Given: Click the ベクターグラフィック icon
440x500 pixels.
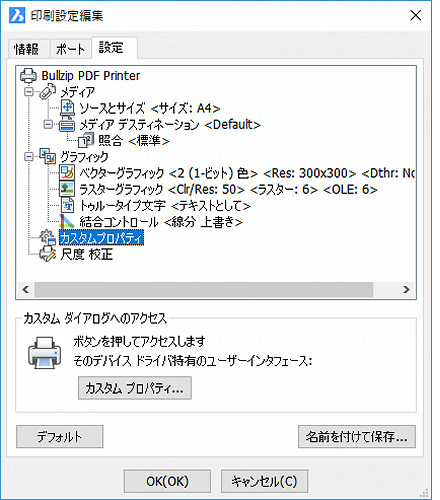Looking at the screenshot, I should 67,173.
